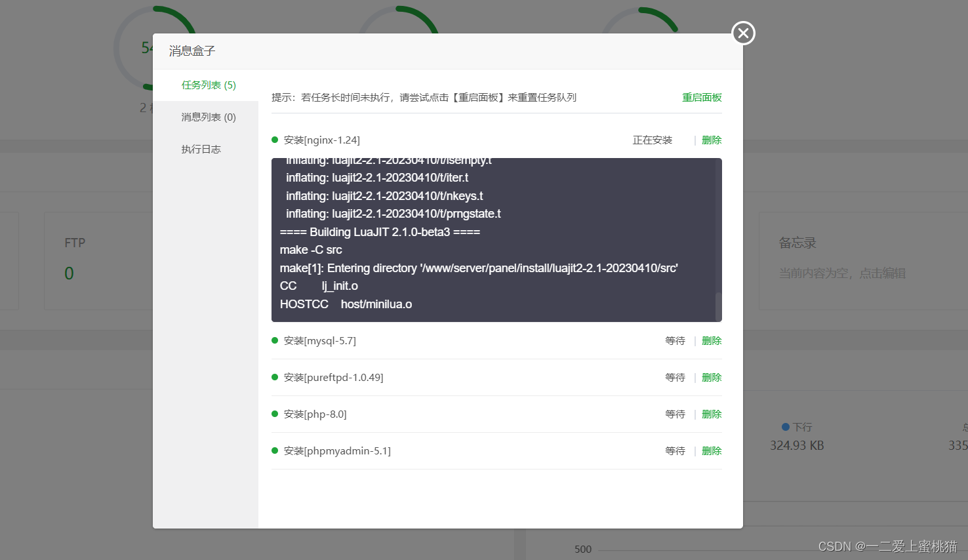This screenshot has height=560, width=968.
Task: Delete the pureftpd-1.0.49 install task
Action: click(712, 378)
